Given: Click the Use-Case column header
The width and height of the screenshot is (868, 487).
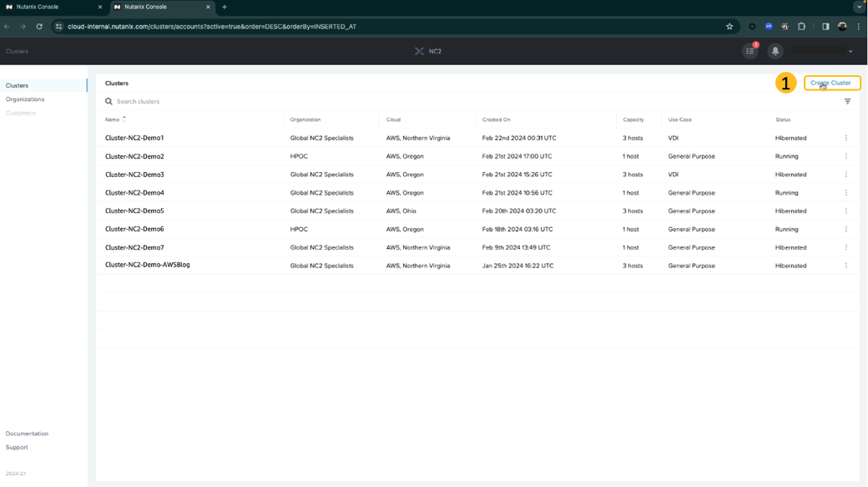Looking at the screenshot, I should [679, 119].
